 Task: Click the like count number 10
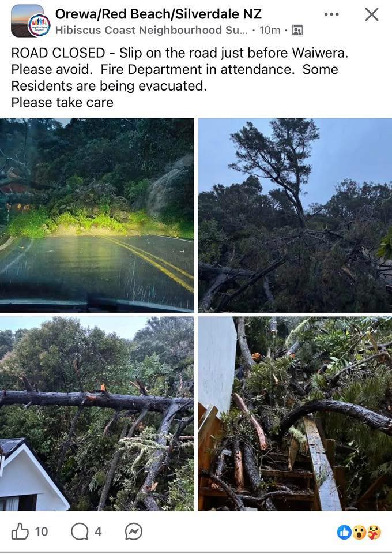42,531
